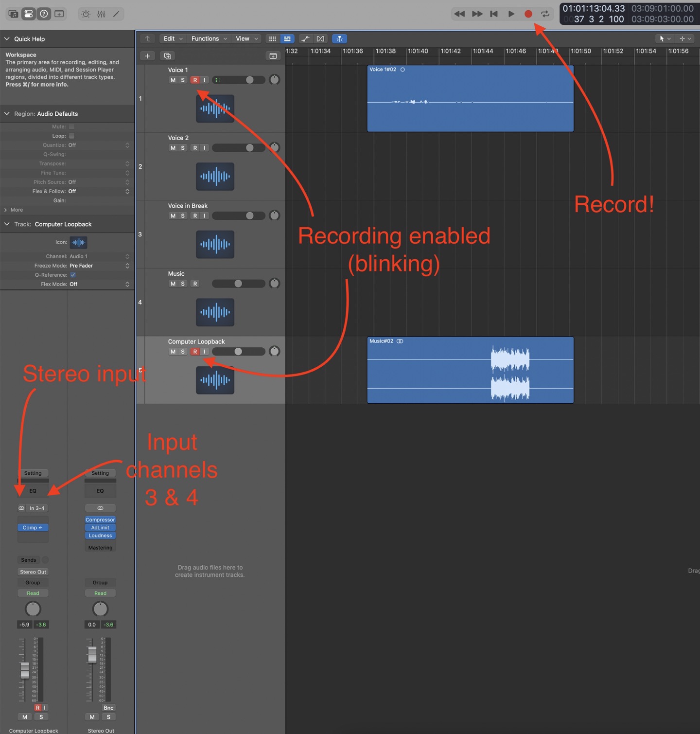
Task: Mute the Voice 1 track
Action: 173,80
